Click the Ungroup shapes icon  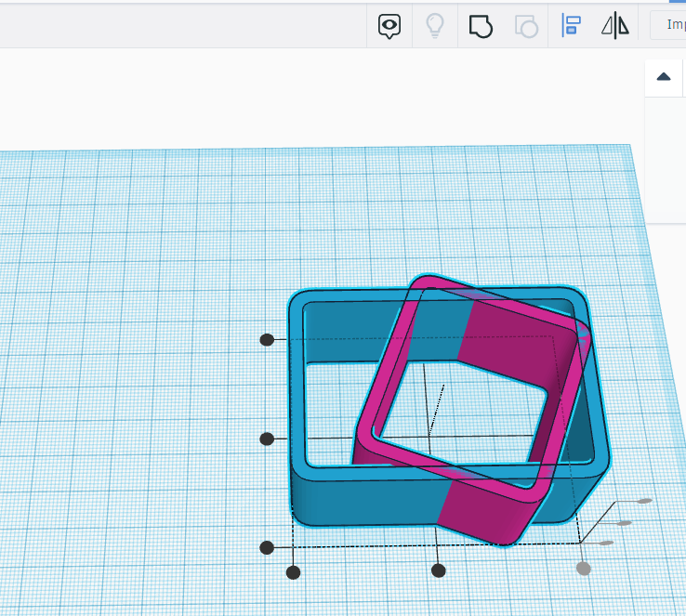click(x=526, y=27)
